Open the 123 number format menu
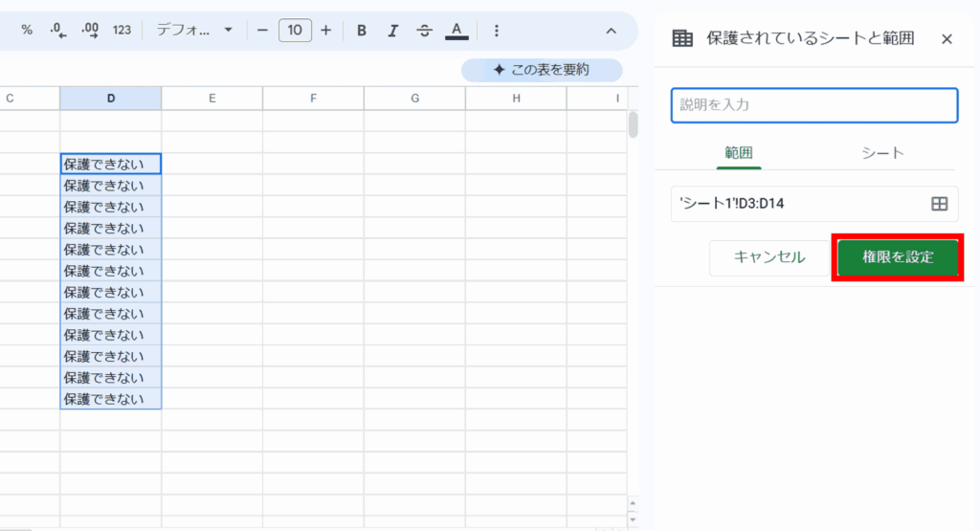Screen dimensions: 980x531 tap(122, 31)
